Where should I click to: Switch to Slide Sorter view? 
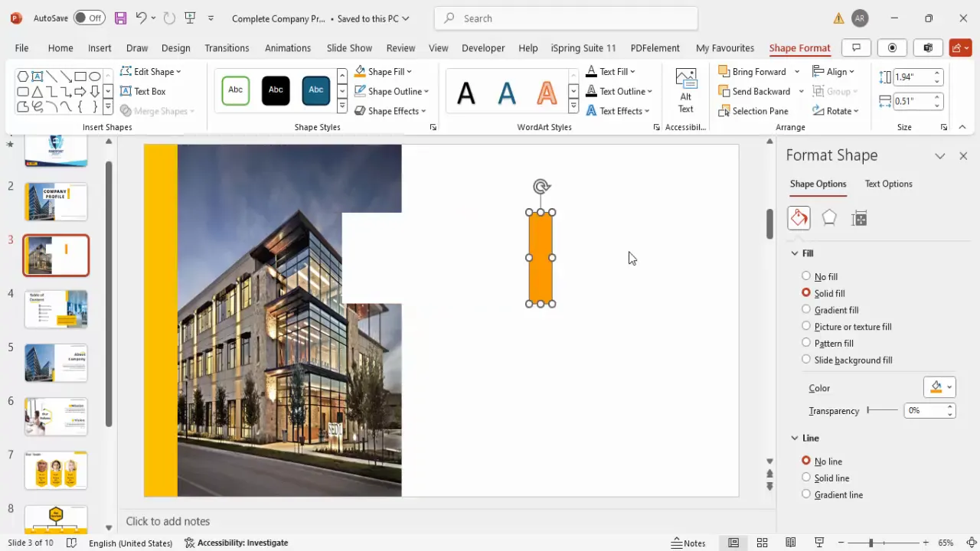763,543
